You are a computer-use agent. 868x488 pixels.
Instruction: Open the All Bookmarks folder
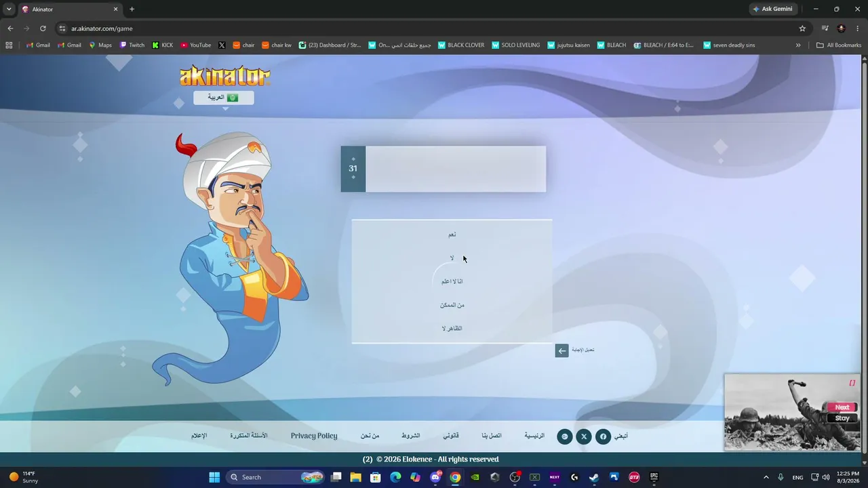(x=839, y=45)
